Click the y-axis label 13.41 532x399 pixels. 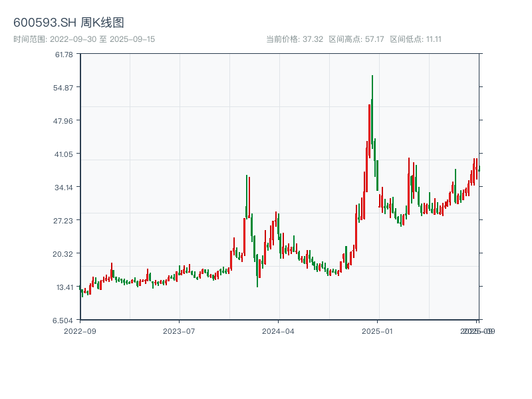coord(65,287)
